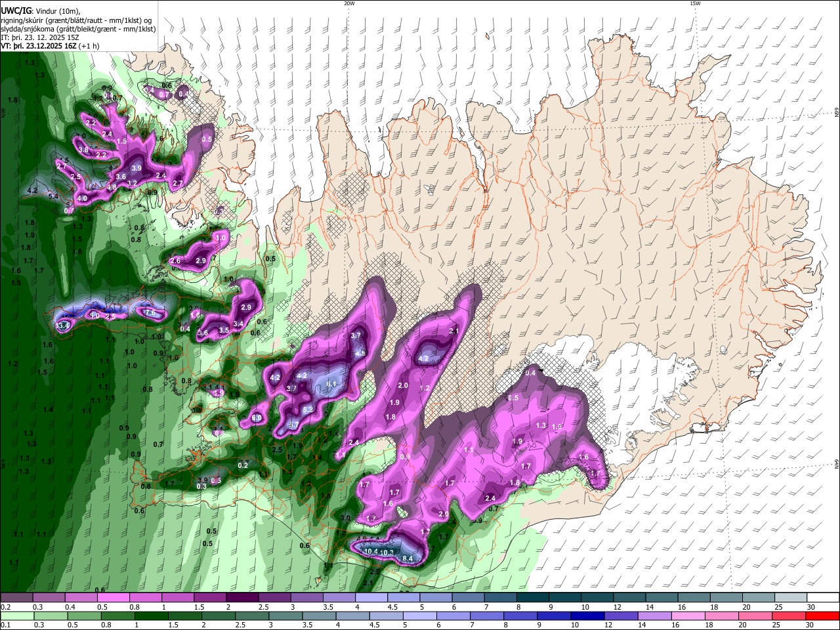Click the 3.8 snowfall value in the Westfjords

pos(83,150)
